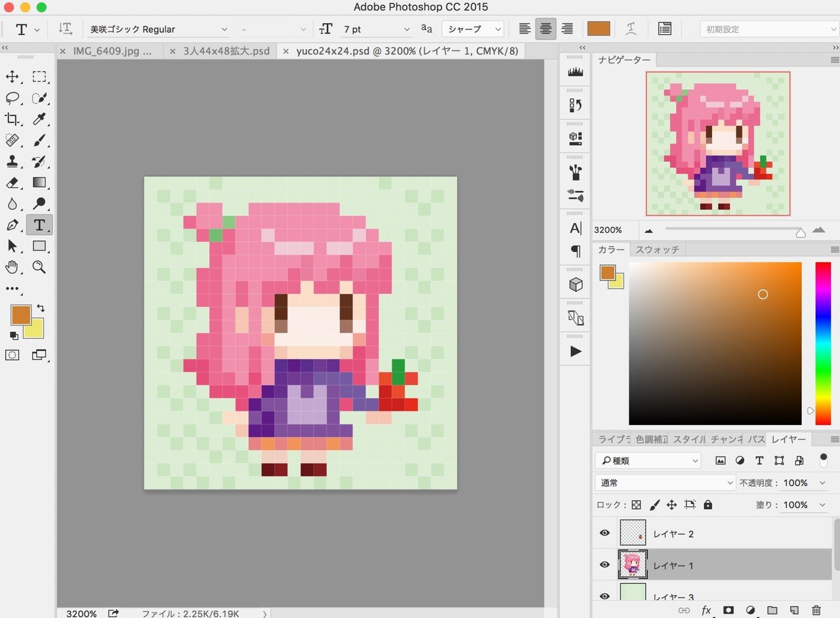This screenshot has height=618, width=840.
Task: Select the Move tool
Action: [12, 77]
